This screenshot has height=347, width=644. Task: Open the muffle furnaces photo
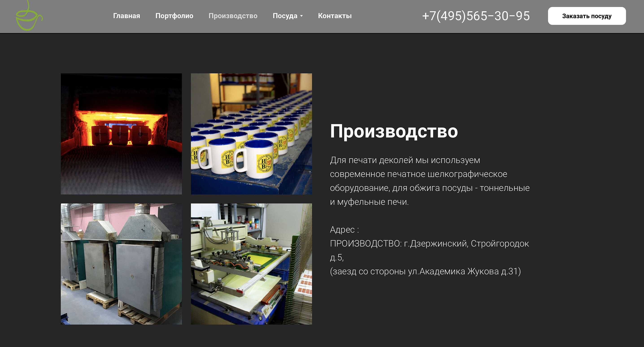click(x=121, y=264)
